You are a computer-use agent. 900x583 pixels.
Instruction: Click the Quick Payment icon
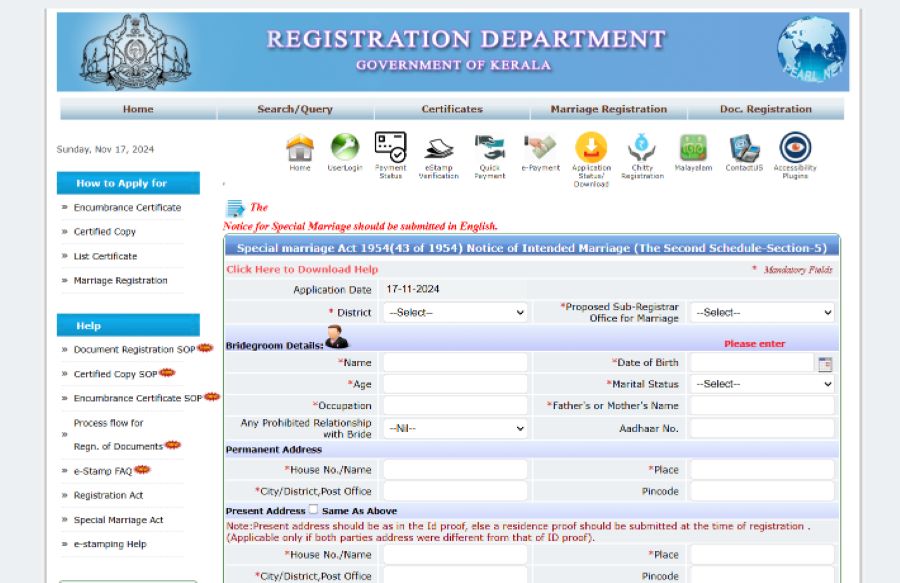click(490, 147)
